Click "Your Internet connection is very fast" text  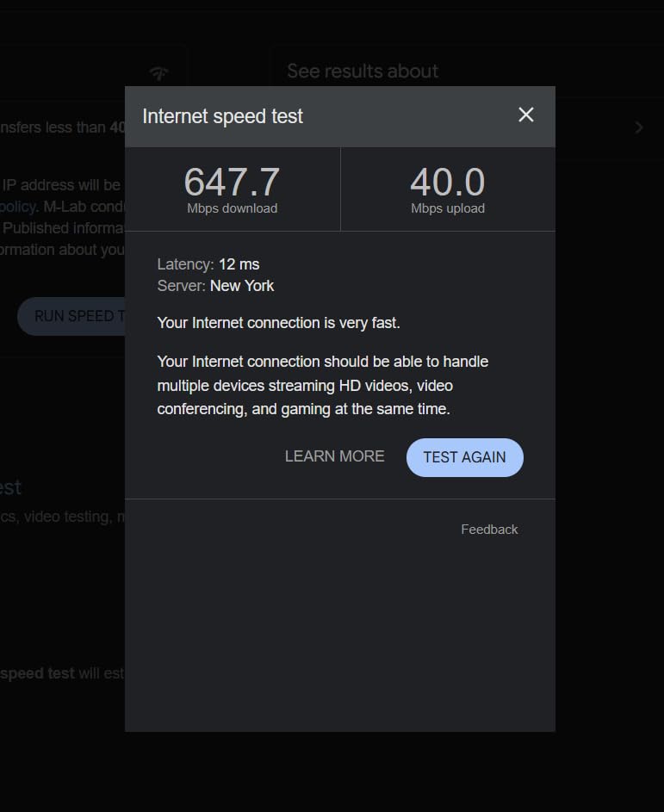278,323
